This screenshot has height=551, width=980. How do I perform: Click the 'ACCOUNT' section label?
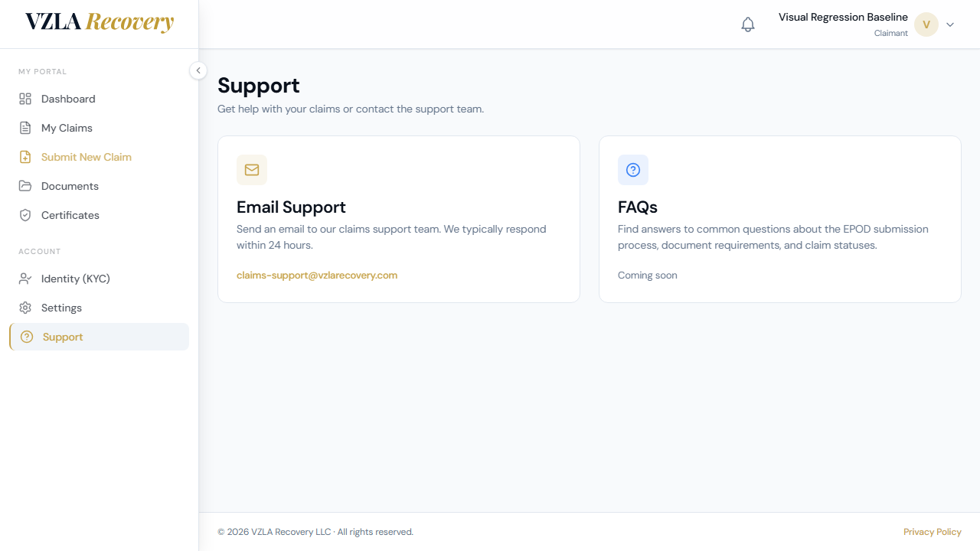click(x=40, y=252)
